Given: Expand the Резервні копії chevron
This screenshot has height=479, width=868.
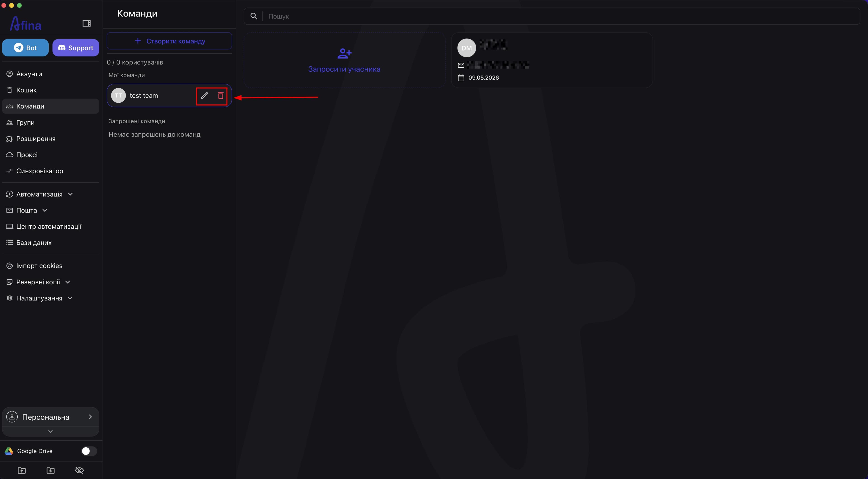Looking at the screenshot, I should (x=68, y=282).
